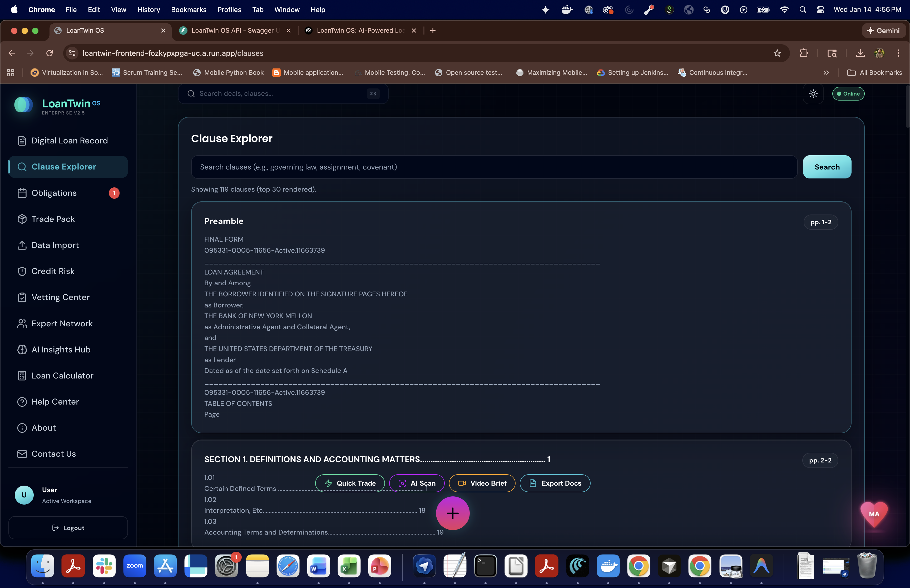Click the Quick Trade button
The width and height of the screenshot is (910, 588).
(x=350, y=483)
